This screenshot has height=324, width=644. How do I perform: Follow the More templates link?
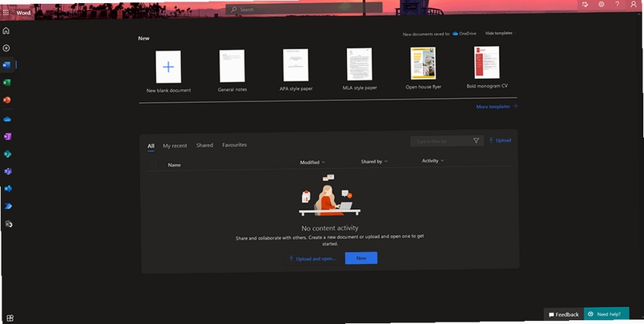point(497,107)
